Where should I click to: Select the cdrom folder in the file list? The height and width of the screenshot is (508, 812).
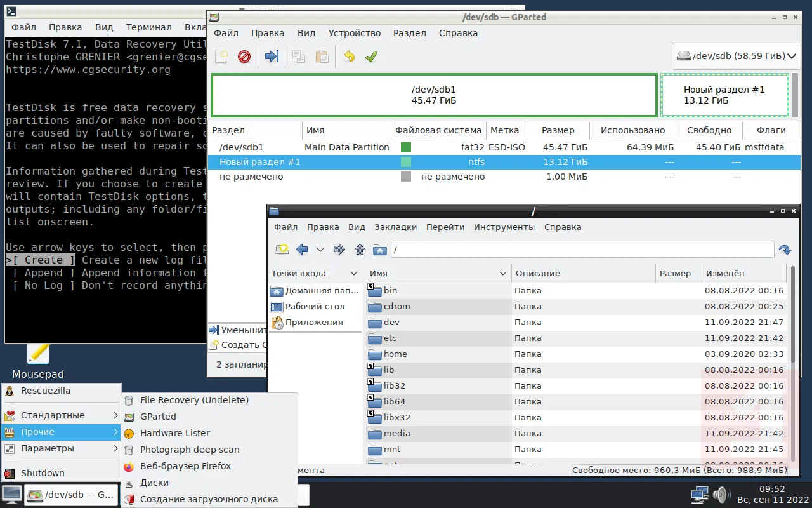click(x=576, y=306)
